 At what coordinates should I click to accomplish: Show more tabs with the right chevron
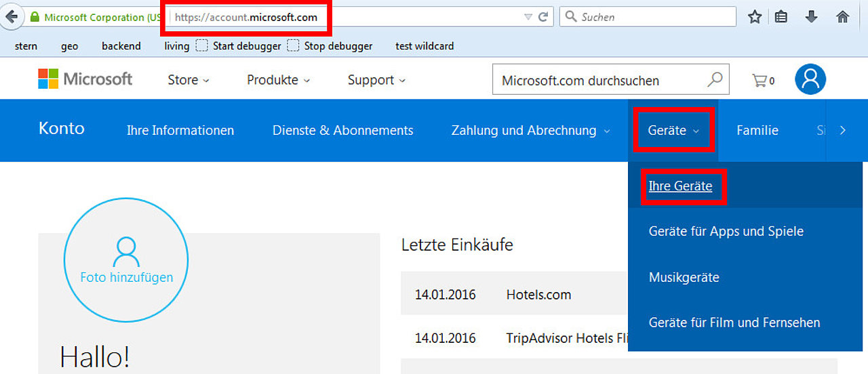[843, 130]
